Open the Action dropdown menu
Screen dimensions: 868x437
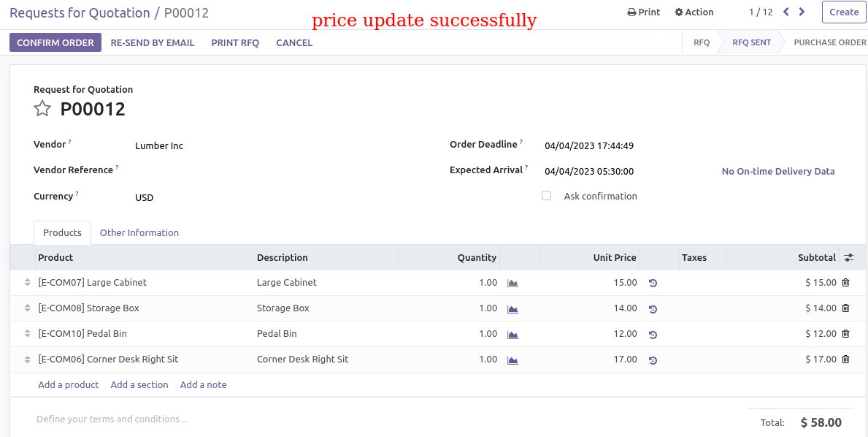click(694, 12)
